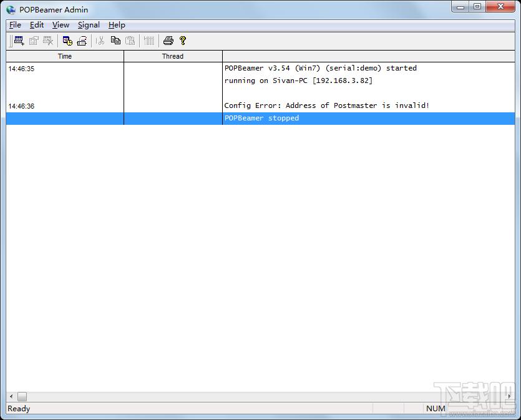
Task: Maximize the POPBeamer Admin window
Action: click(x=477, y=7)
